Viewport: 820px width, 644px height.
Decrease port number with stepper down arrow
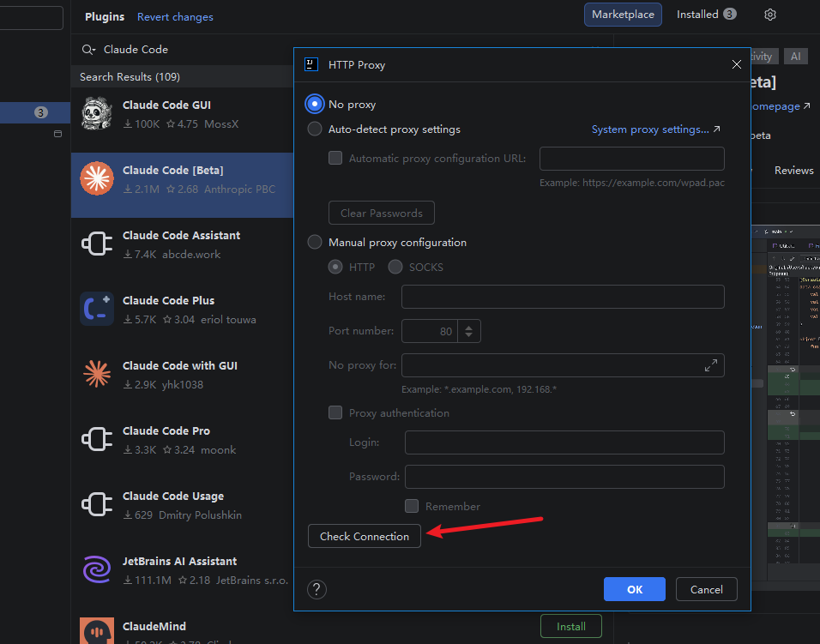tap(468, 334)
